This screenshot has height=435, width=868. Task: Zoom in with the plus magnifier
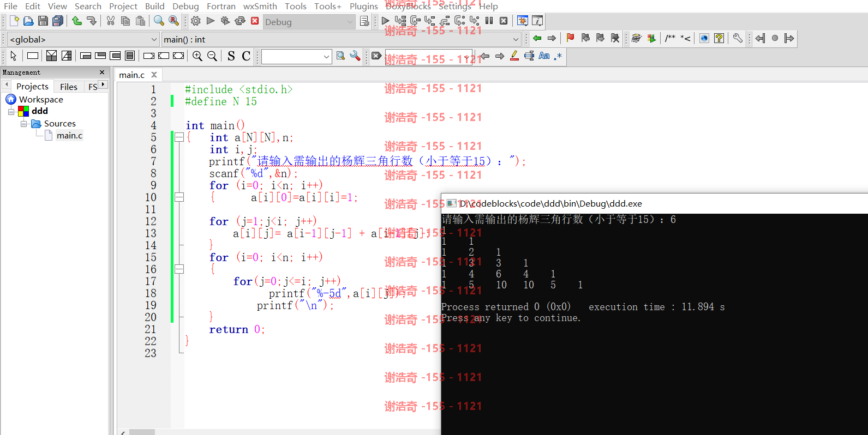[x=197, y=56]
